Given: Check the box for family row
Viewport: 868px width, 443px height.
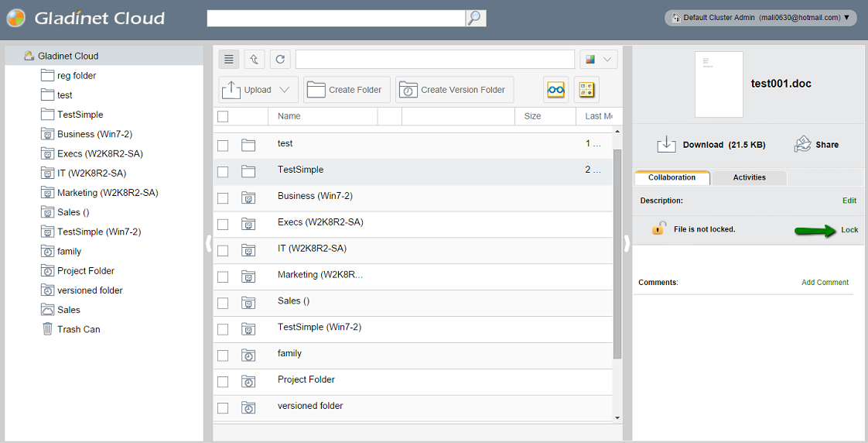Looking at the screenshot, I should (223, 355).
